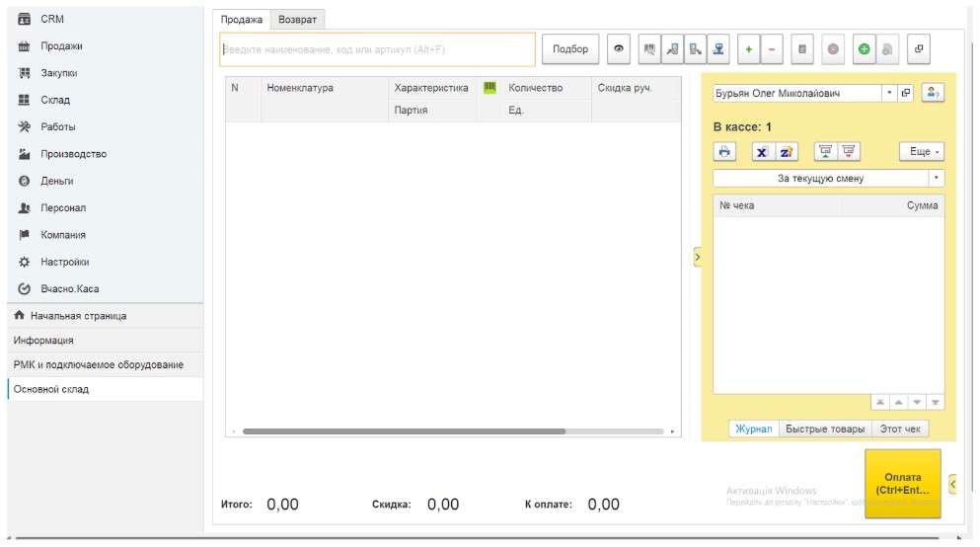This screenshot has width=980, height=547.
Task: Click the Z-report icon with question mark
Action: pyautogui.click(x=786, y=152)
